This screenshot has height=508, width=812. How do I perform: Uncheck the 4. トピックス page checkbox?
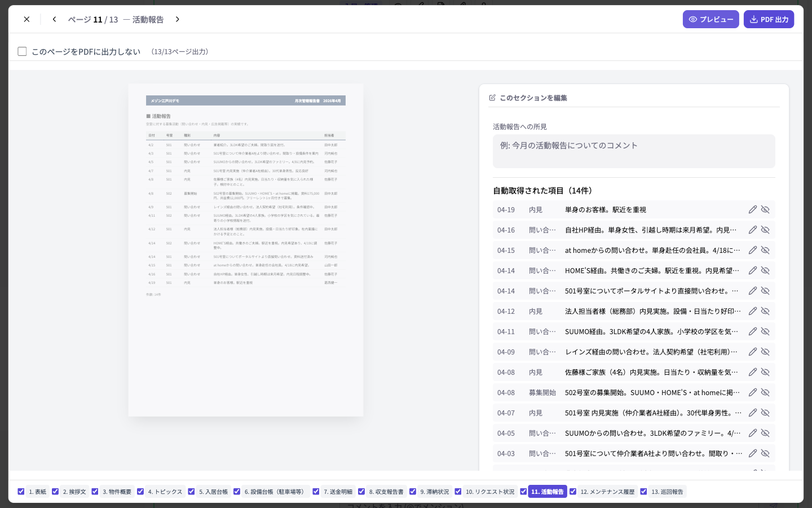[x=140, y=492]
